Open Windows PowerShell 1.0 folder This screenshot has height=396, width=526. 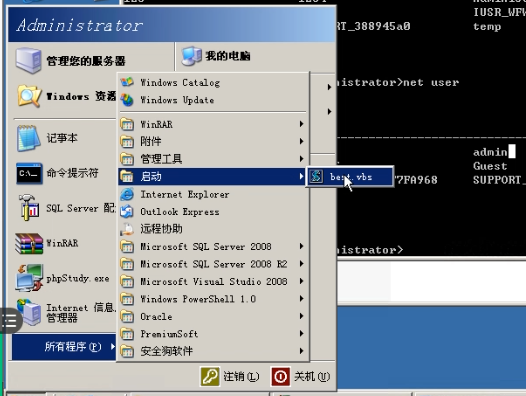click(x=213, y=299)
